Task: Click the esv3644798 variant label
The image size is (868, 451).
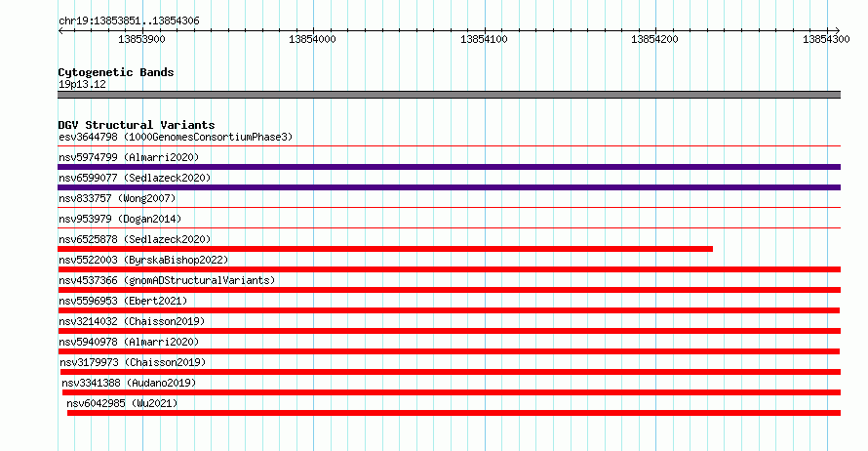Action: pos(176,137)
